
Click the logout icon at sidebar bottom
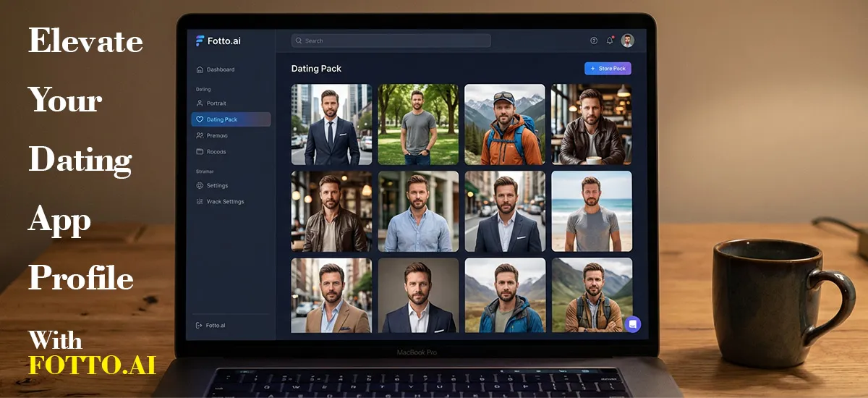199,326
